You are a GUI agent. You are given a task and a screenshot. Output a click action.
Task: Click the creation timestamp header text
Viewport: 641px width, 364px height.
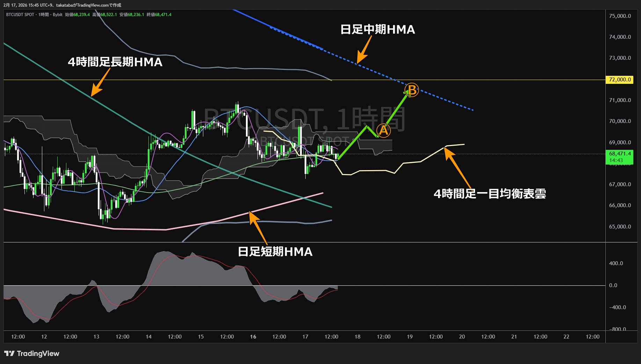pos(62,5)
